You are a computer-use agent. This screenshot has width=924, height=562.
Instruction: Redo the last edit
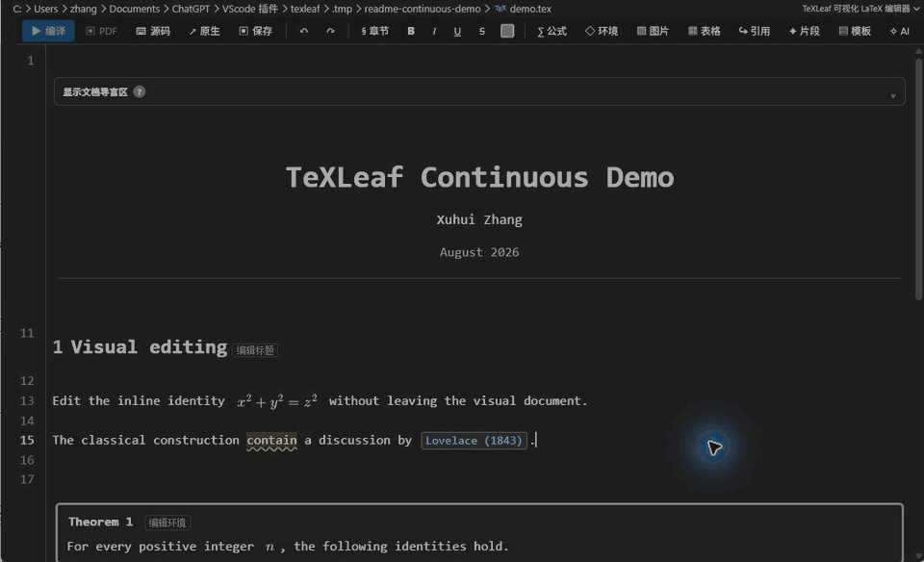(330, 31)
